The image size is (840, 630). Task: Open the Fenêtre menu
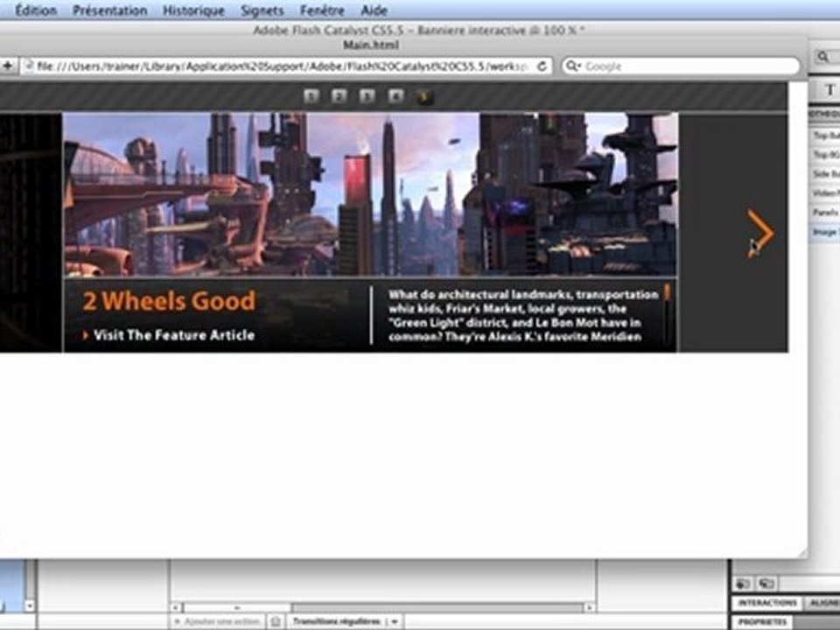tap(322, 10)
